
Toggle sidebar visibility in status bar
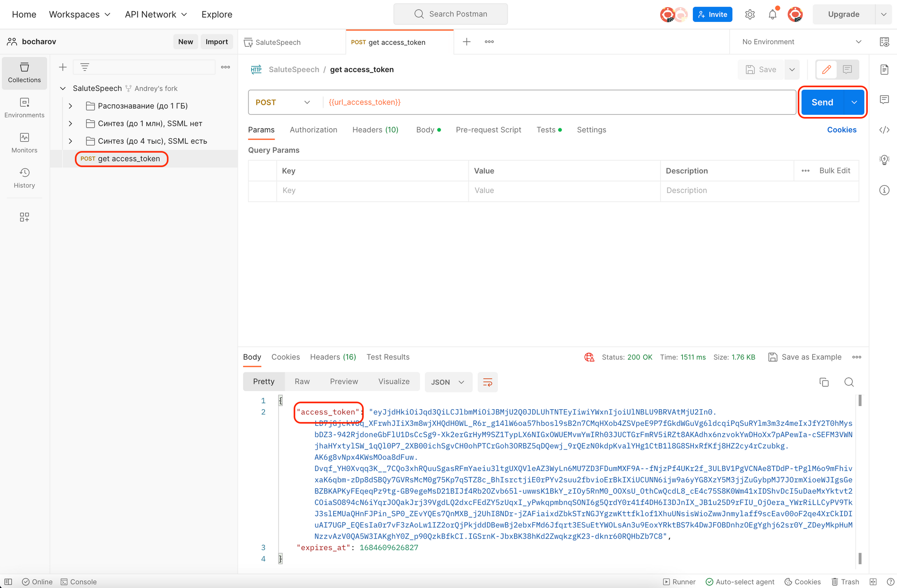click(8, 582)
